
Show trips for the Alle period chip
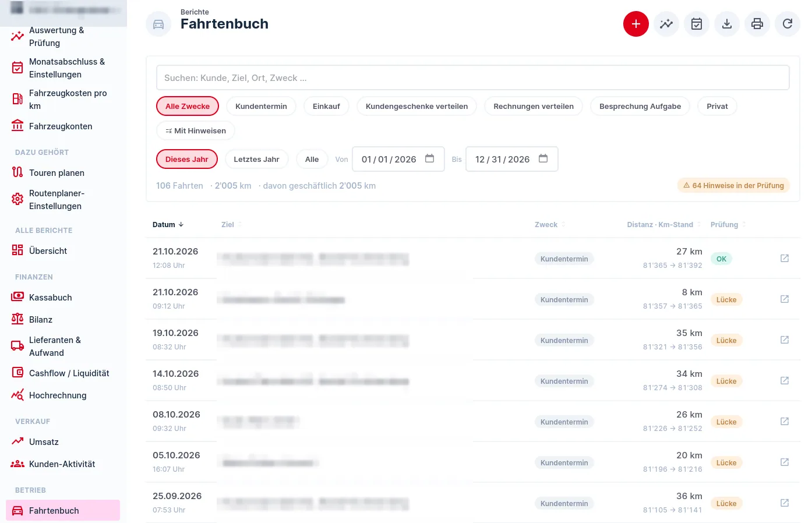(312, 159)
